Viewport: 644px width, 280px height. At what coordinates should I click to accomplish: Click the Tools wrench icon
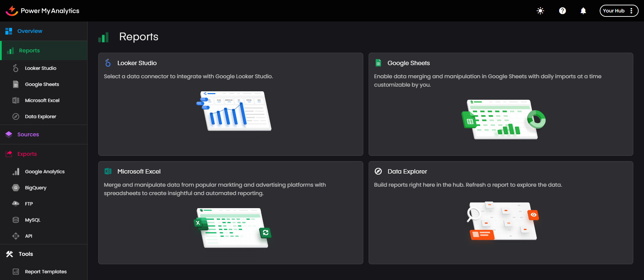click(x=9, y=254)
